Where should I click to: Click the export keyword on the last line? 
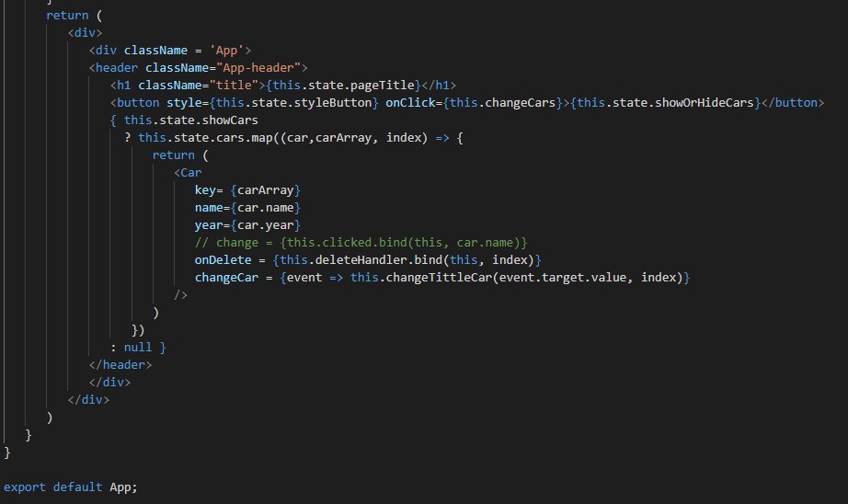click(x=24, y=487)
